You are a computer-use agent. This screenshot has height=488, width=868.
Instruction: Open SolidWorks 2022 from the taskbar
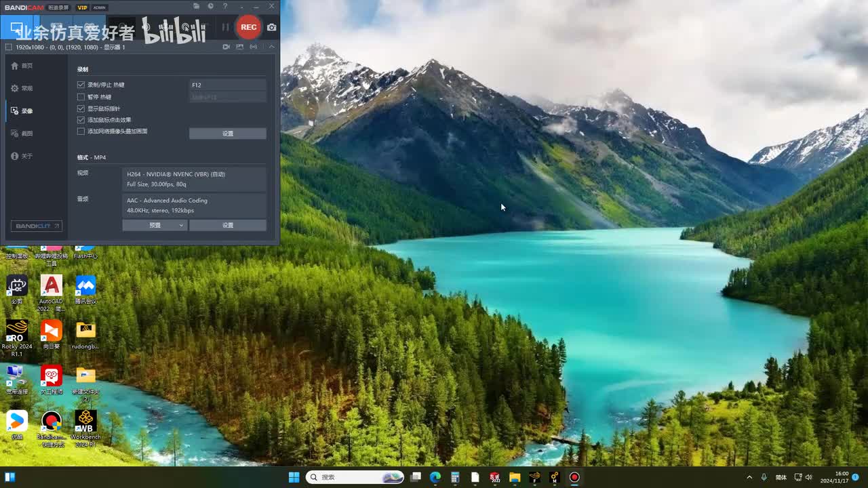(495, 477)
